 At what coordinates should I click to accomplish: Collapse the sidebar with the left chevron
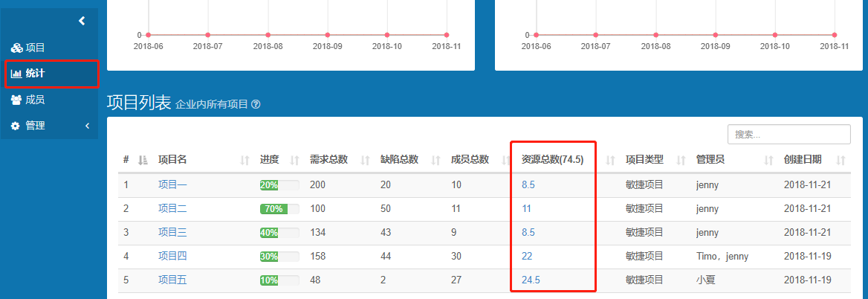tap(82, 21)
